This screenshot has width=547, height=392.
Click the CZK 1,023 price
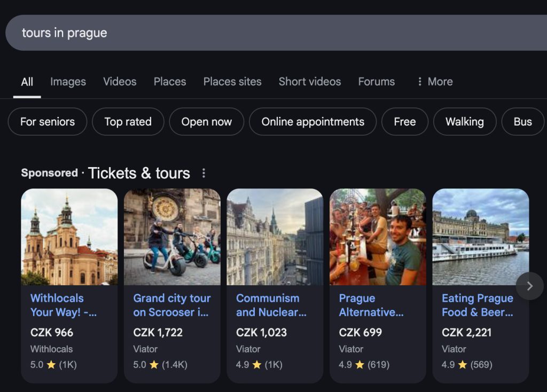click(261, 332)
